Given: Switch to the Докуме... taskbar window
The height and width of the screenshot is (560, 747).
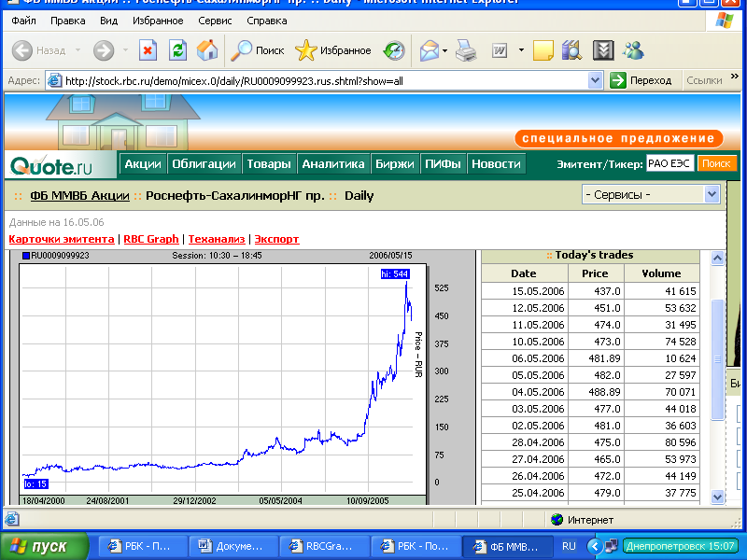Looking at the screenshot, I should tap(233, 546).
